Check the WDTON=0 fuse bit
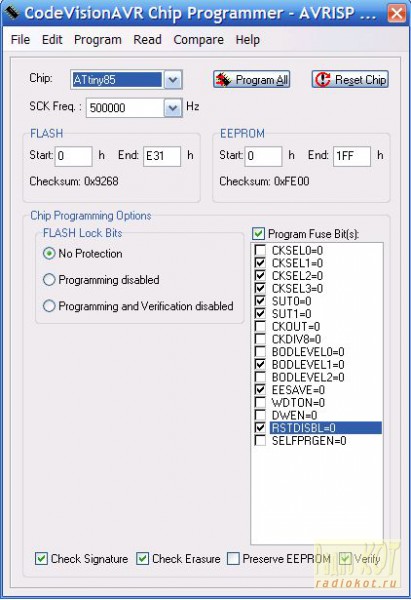The width and height of the screenshot is (411, 600). click(260, 402)
